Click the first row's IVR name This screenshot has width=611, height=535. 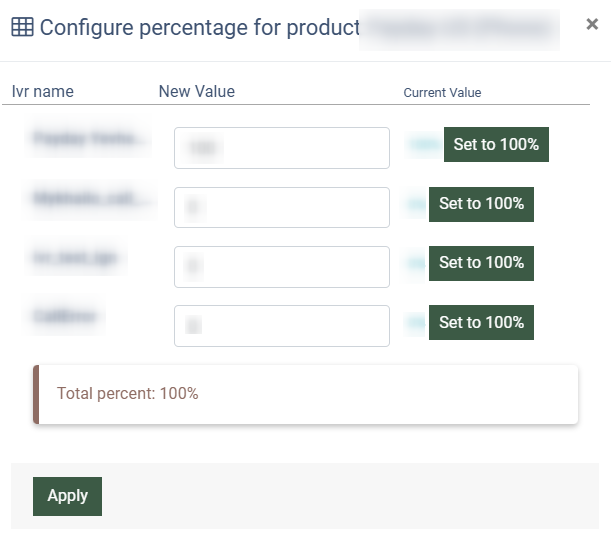tap(91, 139)
